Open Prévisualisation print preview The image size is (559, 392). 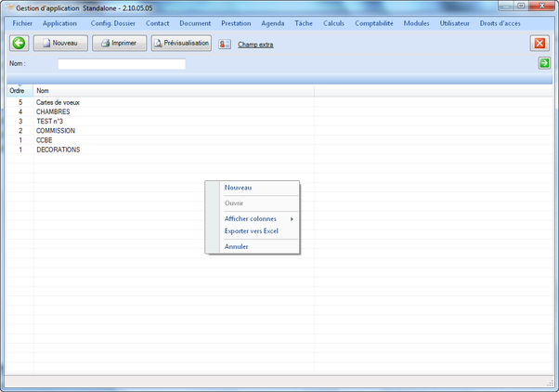coord(181,43)
